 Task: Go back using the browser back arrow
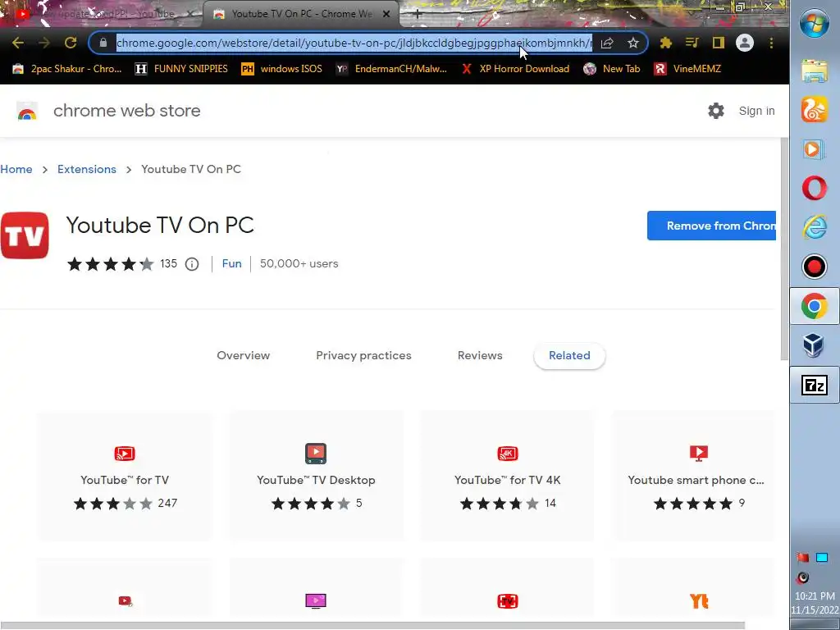[x=18, y=43]
